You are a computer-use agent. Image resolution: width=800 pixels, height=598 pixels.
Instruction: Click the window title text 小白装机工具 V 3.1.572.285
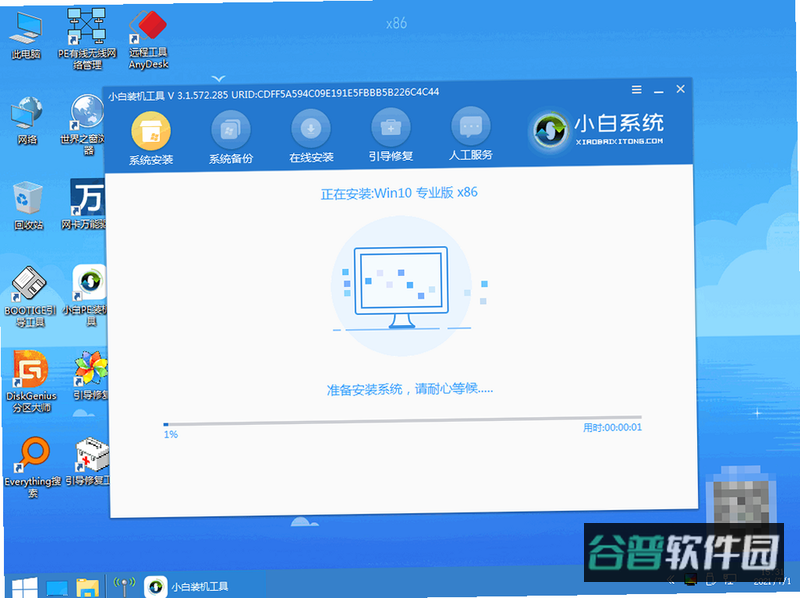pos(168,96)
